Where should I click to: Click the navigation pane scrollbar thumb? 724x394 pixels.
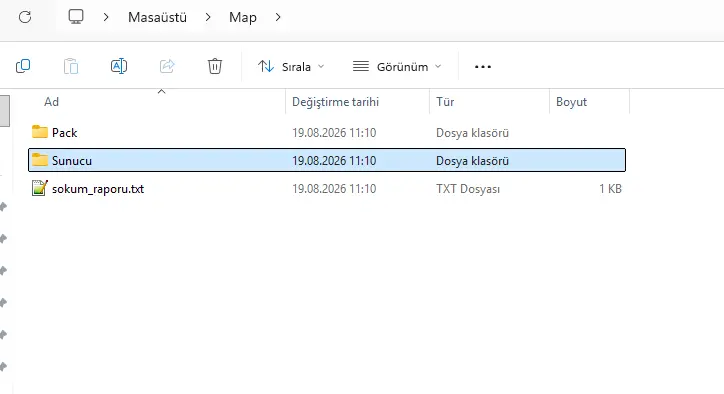[5, 110]
